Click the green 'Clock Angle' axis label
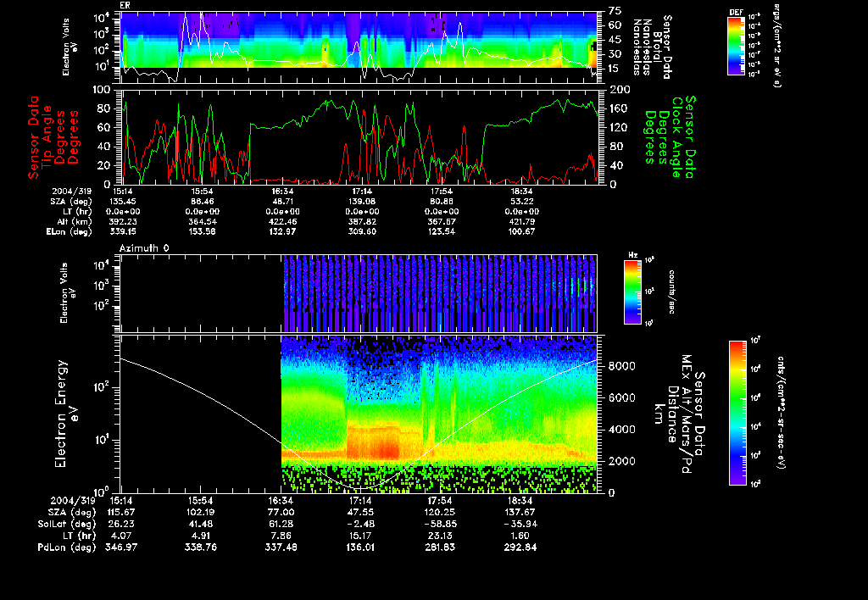 pyautogui.click(x=676, y=137)
